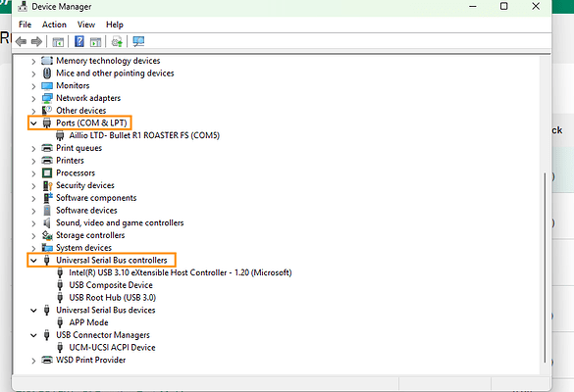Click the Memory technology devices icon
Image resolution: width=574 pixels, height=392 pixels.
pos(47,61)
